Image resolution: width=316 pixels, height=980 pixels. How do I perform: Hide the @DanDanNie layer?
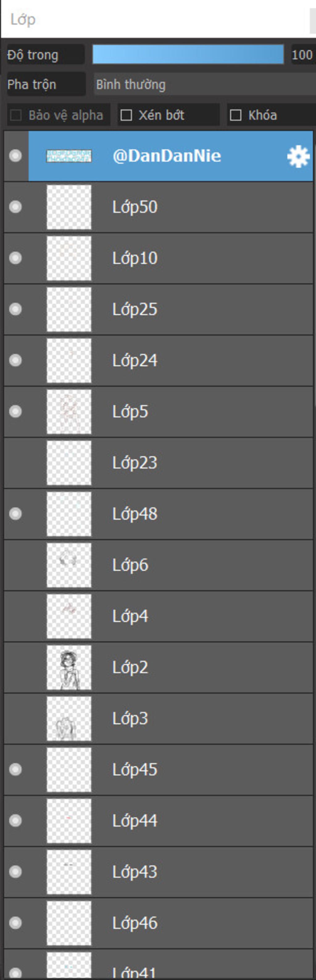point(16,156)
